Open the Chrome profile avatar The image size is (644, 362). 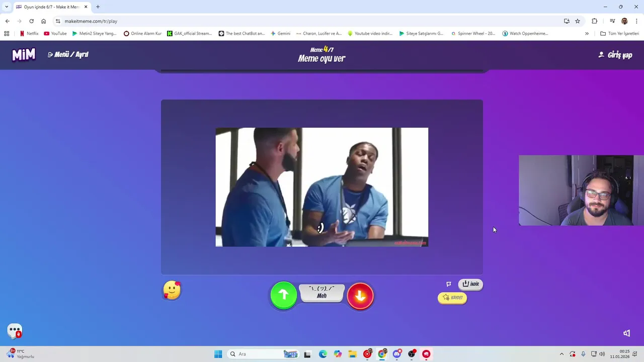coord(624,21)
